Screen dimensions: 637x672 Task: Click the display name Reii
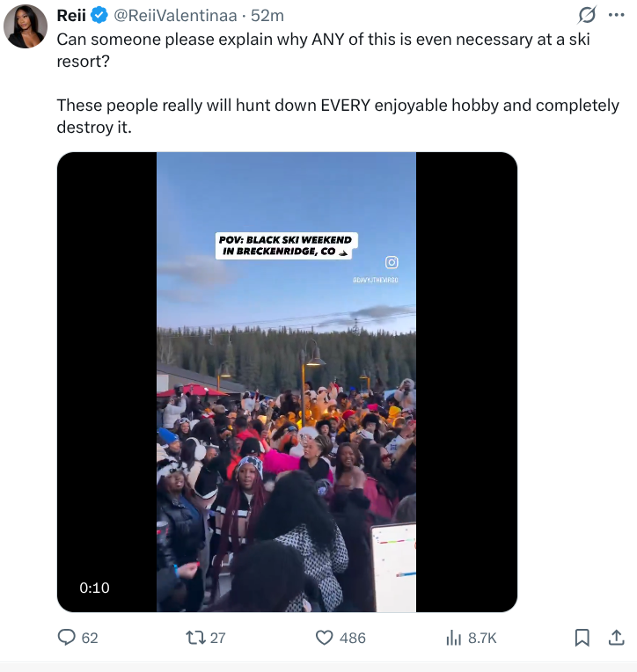(x=71, y=16)
